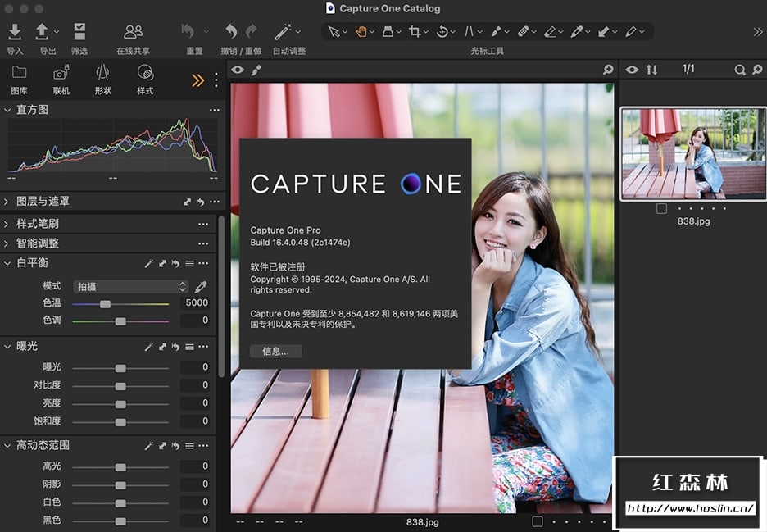Pick white balance with eyedropper icon
The height and width of the screenshot is (532, 767).
click(x=201, y=286)
